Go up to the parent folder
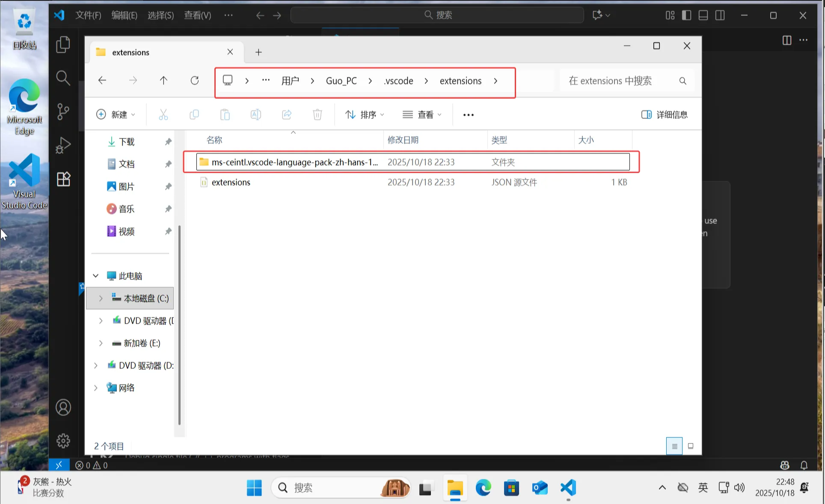825x504 pixels. pos(163,80)
